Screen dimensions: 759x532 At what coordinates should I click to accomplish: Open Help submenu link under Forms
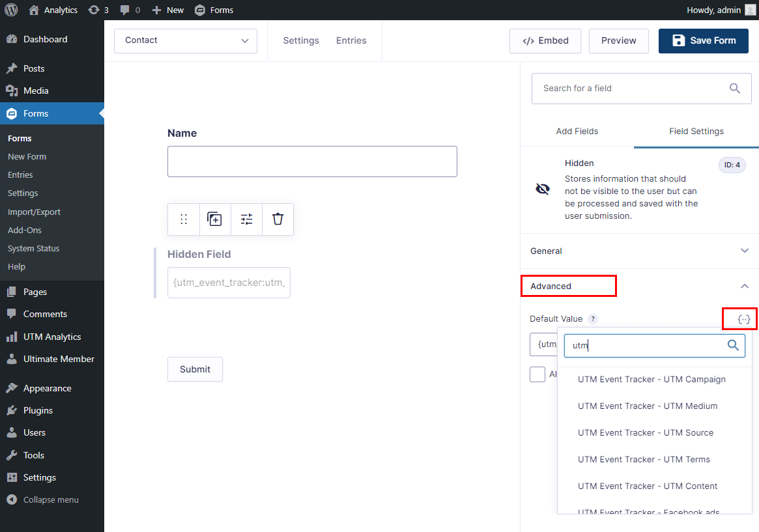click(x=16, y=266)
